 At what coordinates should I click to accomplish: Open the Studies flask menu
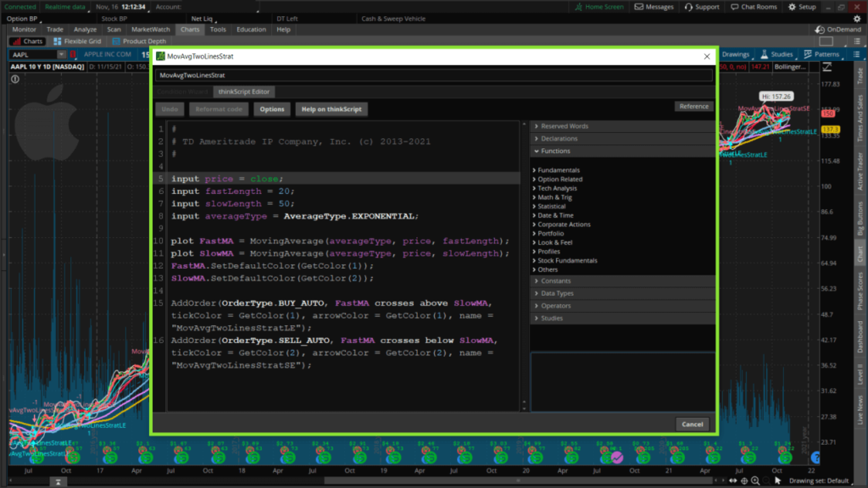click(776, 54)
